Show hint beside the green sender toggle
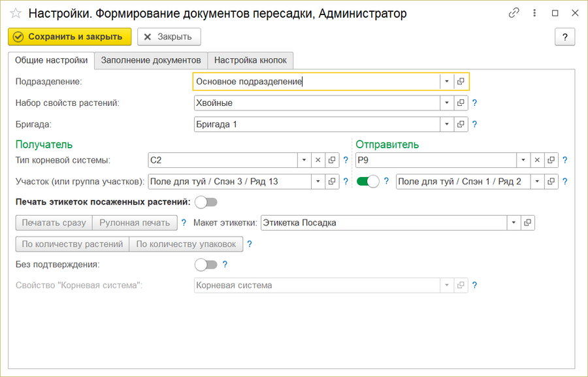The width and height of the screenshot is (588, 377). pos(386,182)
